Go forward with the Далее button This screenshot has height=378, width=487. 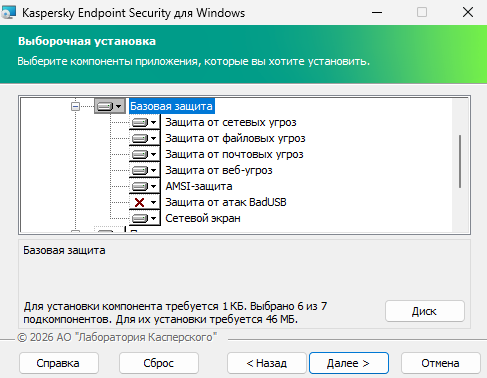pyautogui.click(x=349, y=363)
